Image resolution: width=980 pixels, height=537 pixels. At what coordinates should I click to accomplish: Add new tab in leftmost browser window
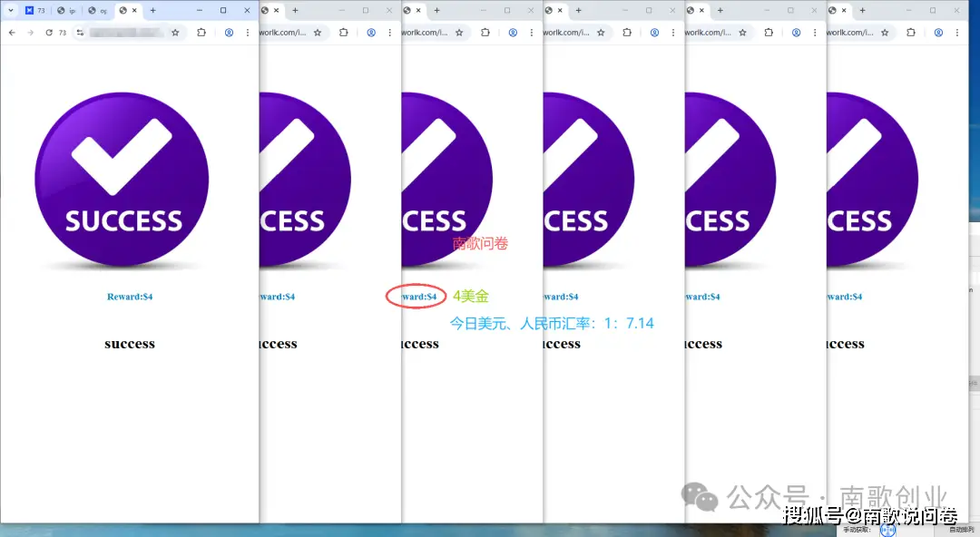152,11
